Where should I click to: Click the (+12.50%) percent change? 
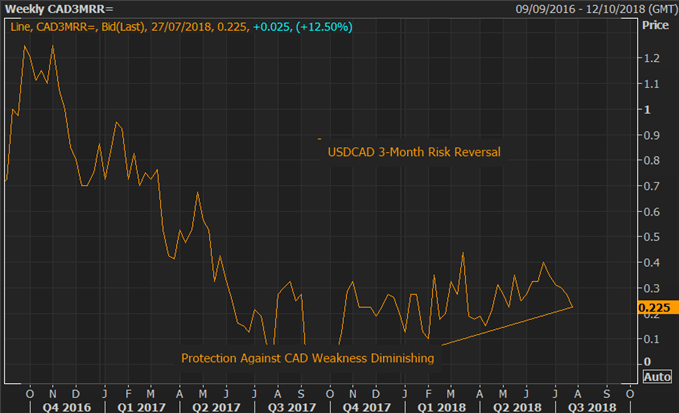click(324, 27)
